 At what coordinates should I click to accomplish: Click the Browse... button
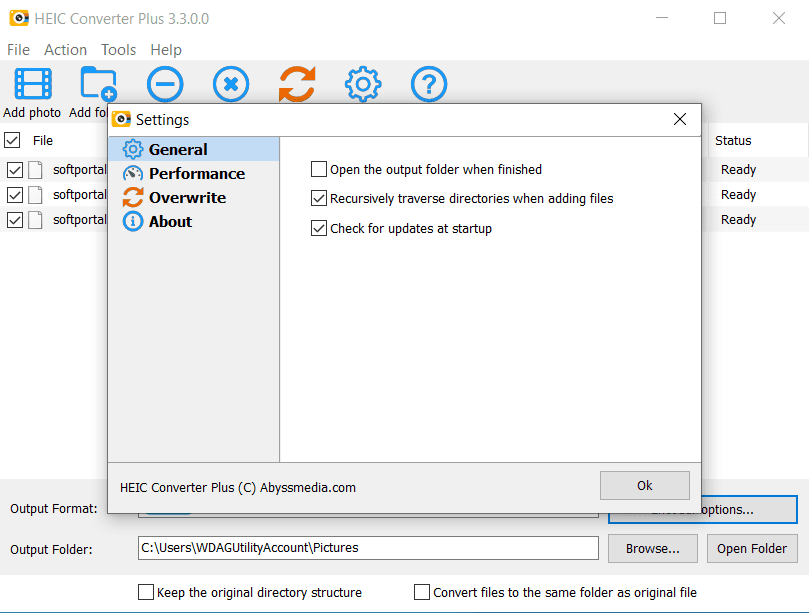coord(653,549)
